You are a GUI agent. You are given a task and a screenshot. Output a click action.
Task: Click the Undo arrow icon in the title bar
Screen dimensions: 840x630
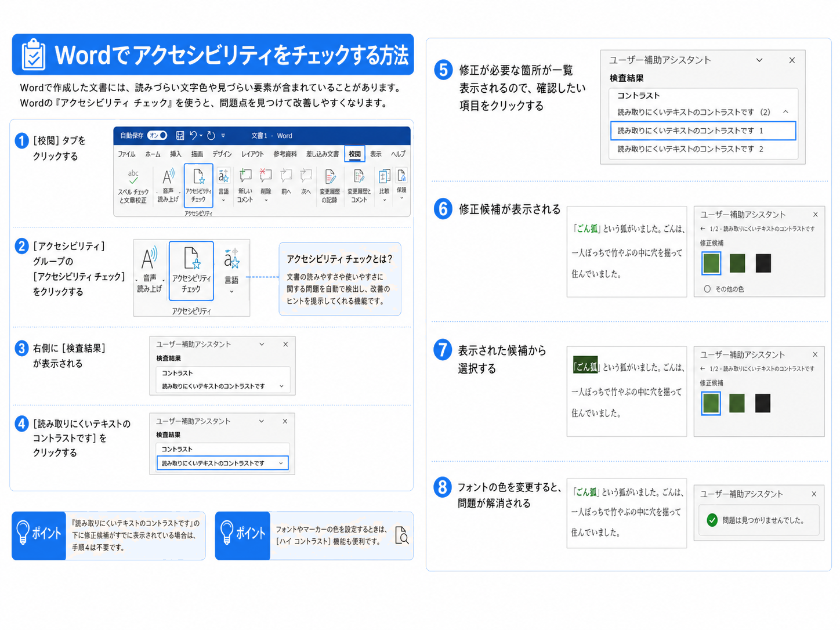click(x=193, y=135)
